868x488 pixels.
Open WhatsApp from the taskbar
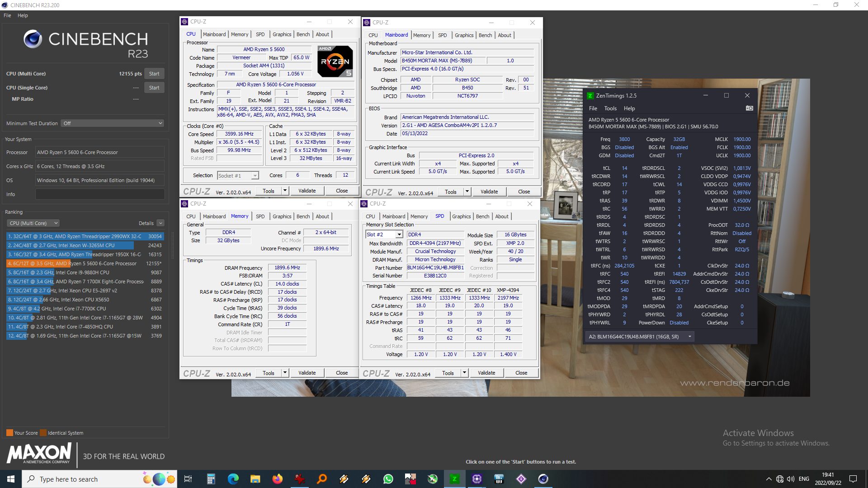pyautogui.click(x=388, y=479)
